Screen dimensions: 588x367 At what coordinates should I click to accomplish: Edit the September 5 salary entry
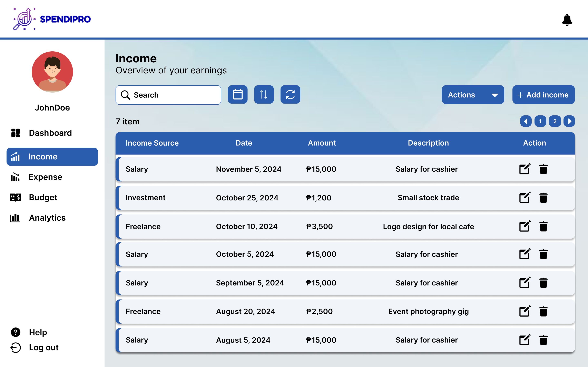tap(524, 283)
